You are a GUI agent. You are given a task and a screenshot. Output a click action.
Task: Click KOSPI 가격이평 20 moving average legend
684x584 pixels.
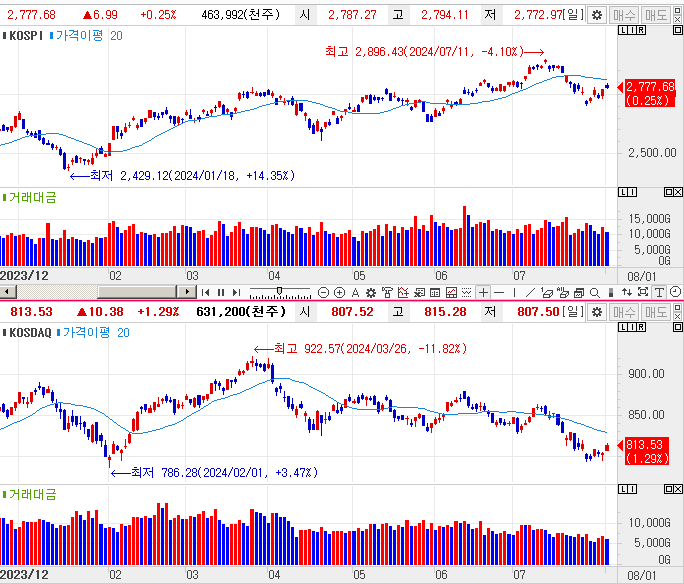click(x=86, y=36)
